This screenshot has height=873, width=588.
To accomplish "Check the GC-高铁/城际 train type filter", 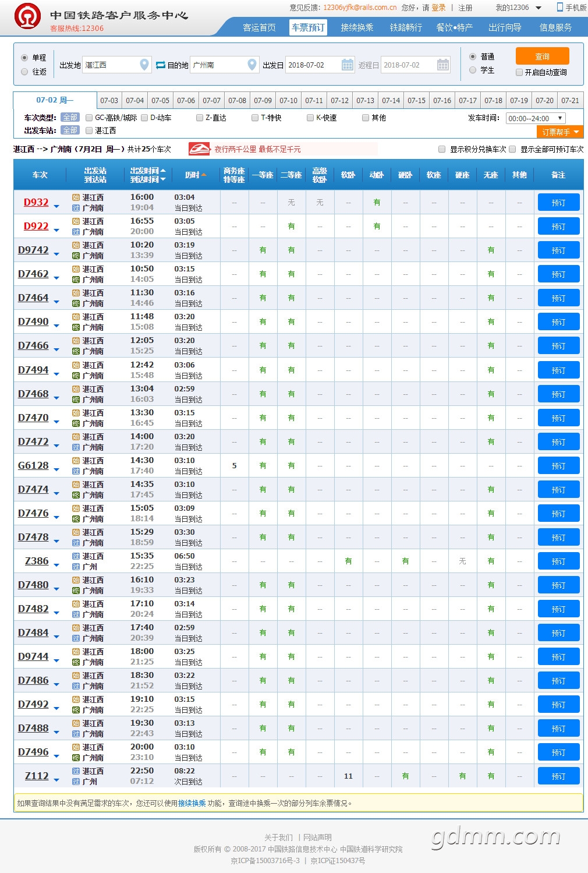I will pyautogui.click(x=89, y=118).
